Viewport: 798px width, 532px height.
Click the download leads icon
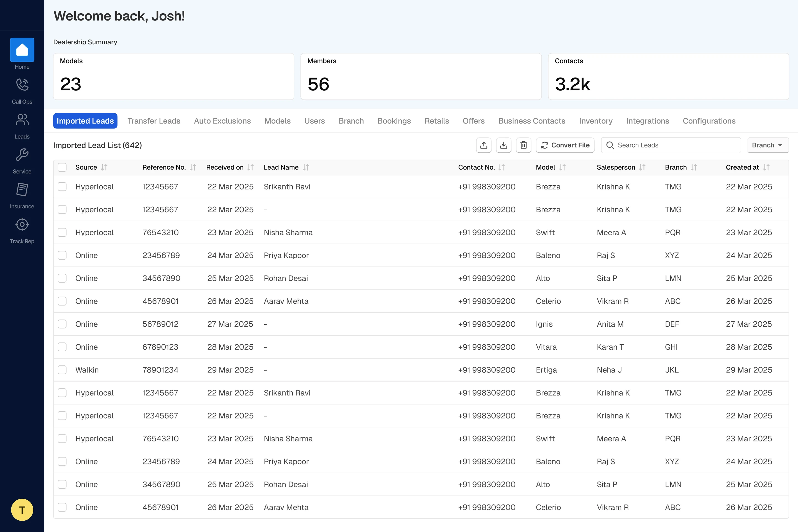tap(503, 145)
